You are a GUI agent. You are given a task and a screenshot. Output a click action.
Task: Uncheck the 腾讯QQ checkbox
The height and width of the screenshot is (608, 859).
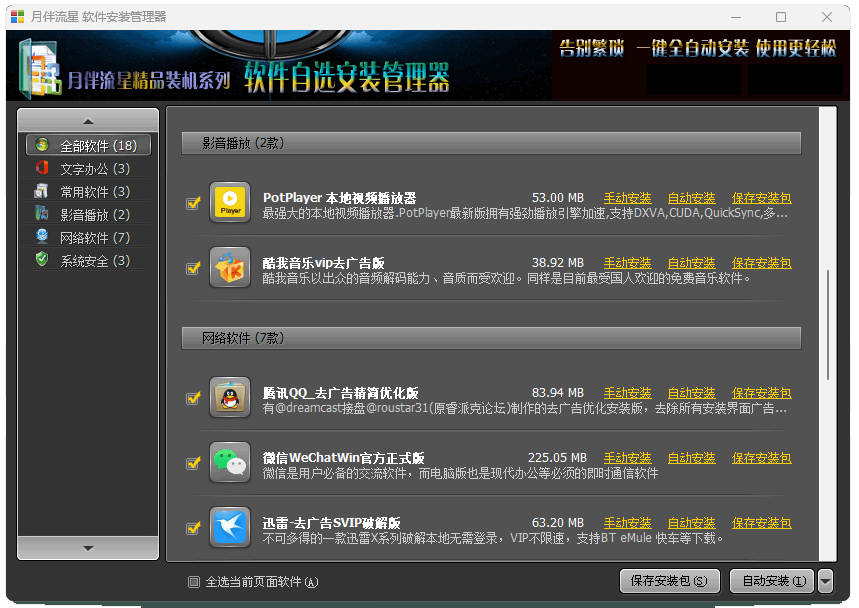(x=193, y=398)
